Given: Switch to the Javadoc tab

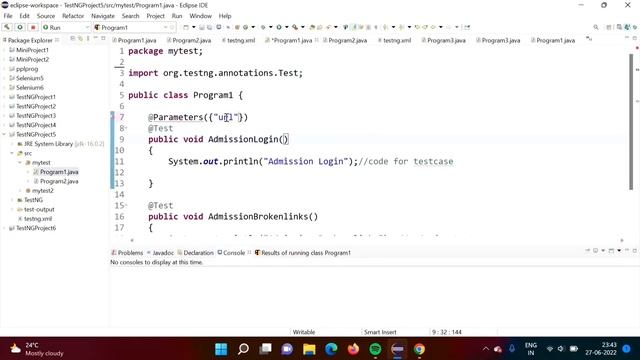Looking at the screenshot, I should (160, 253).
